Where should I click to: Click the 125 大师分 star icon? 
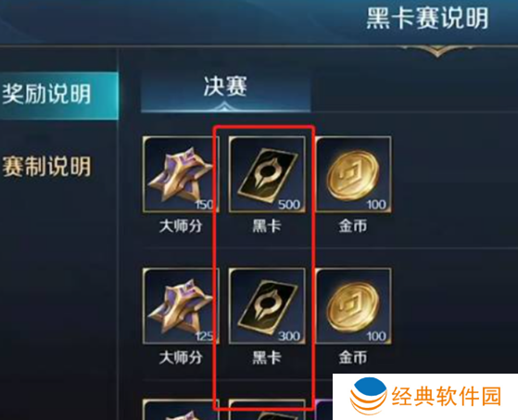(x=181, y=306)
